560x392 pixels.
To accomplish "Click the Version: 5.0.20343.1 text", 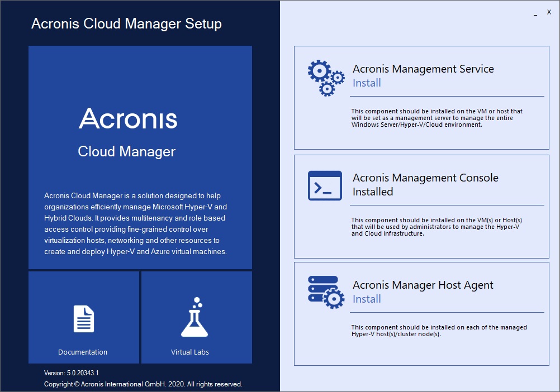I will click(x=72, y=373).
